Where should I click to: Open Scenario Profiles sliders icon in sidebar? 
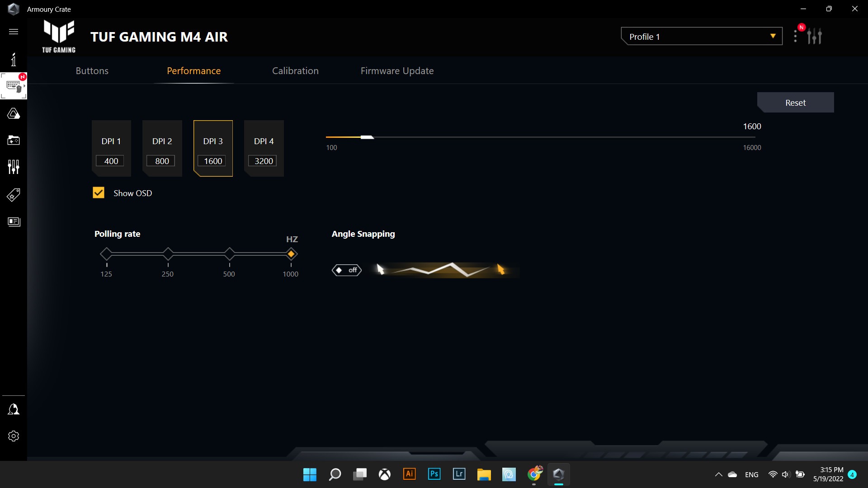14,167
